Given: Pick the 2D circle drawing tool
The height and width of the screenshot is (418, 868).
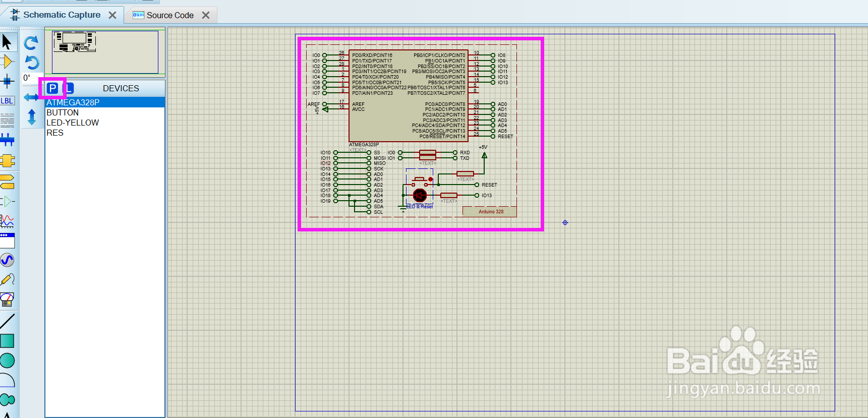Looking at the screenshot, I should [x=7, y=361].
